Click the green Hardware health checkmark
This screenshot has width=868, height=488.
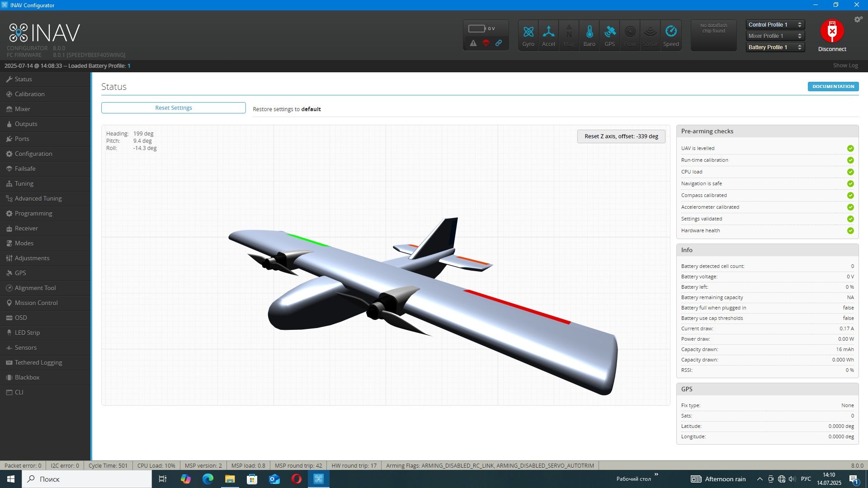(850, 230)
